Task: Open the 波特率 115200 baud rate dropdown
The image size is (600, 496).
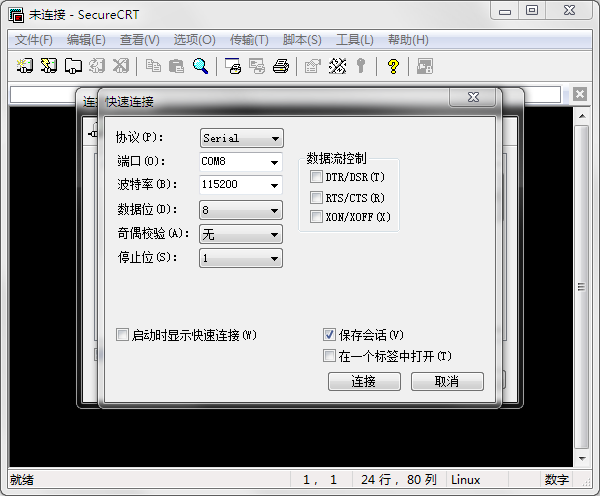Action: [273, 186]
